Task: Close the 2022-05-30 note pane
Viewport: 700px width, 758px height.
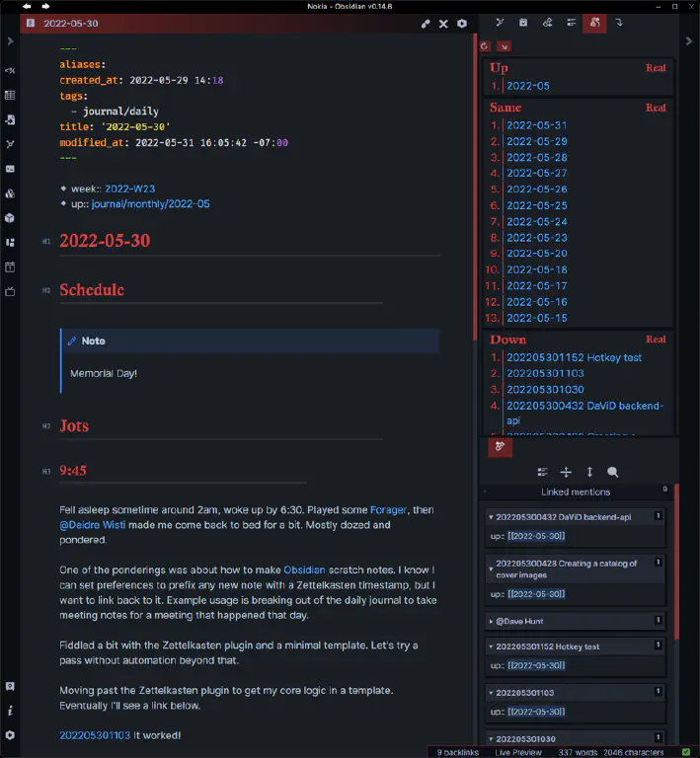Action: (443, 24)
